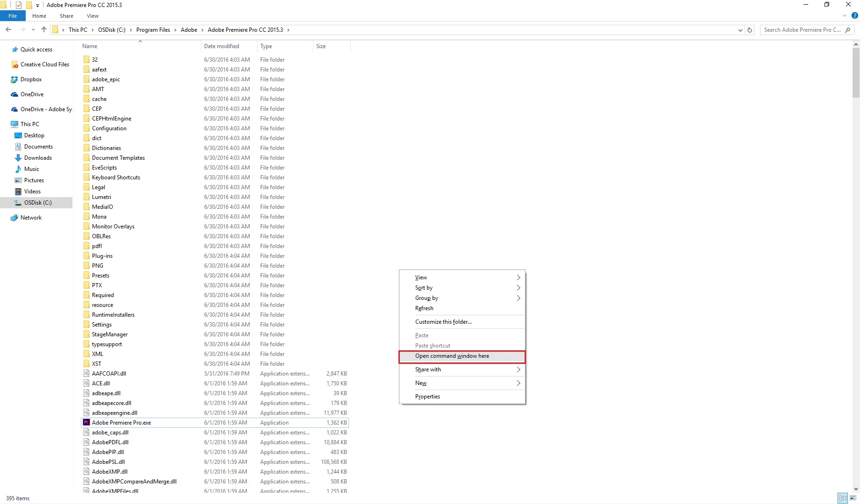This screenshot has width=860, height=504.
Task: Select the adobe_caps.dll file name
Action: click(x=110, y=433)
